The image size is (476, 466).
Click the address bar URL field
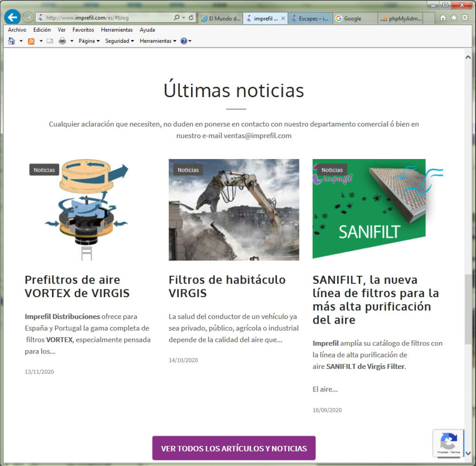(107, 18)
